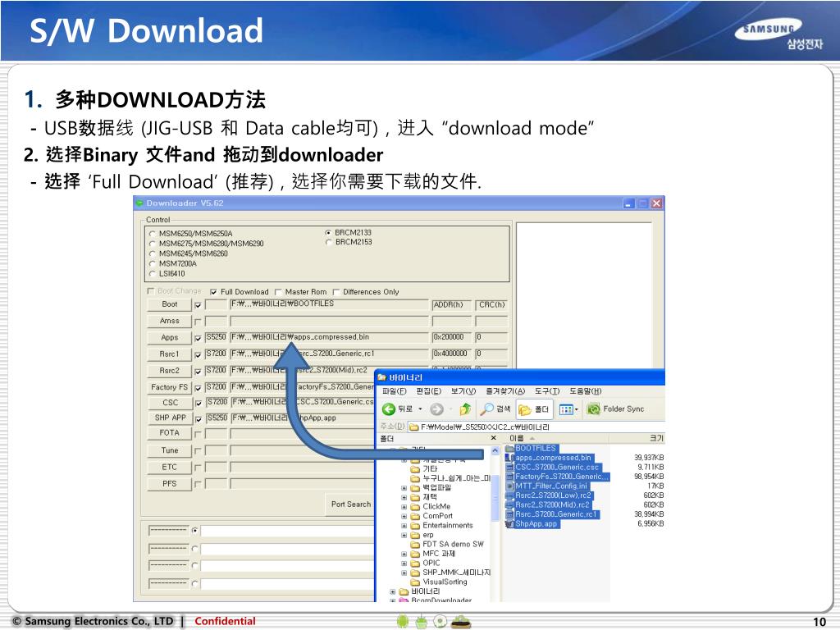
Task: Expand the erp folder tree node
Action: tap(404, 535)
